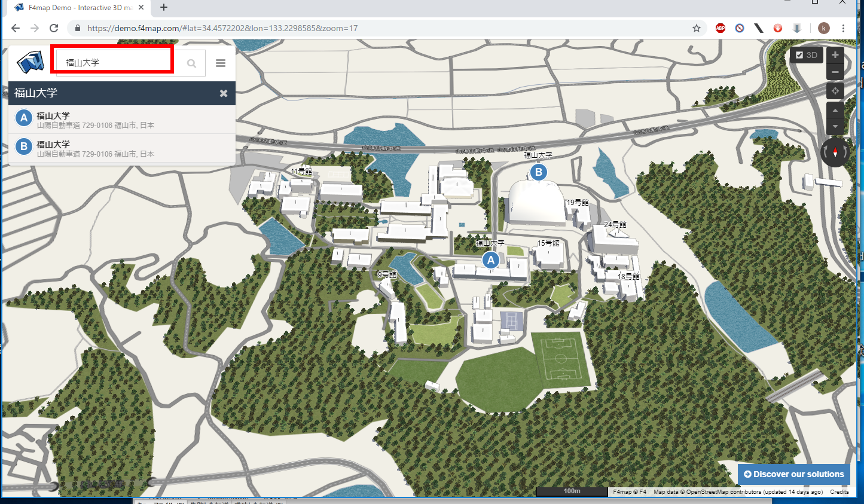Go back with browser back arrow

(16, 28)
